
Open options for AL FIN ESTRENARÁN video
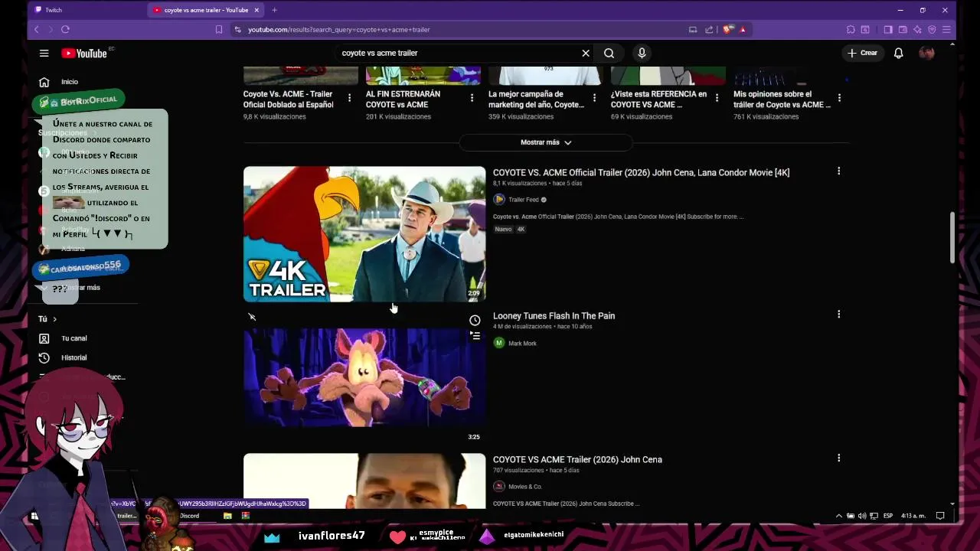pyautogui.click(x=472, y=98)
